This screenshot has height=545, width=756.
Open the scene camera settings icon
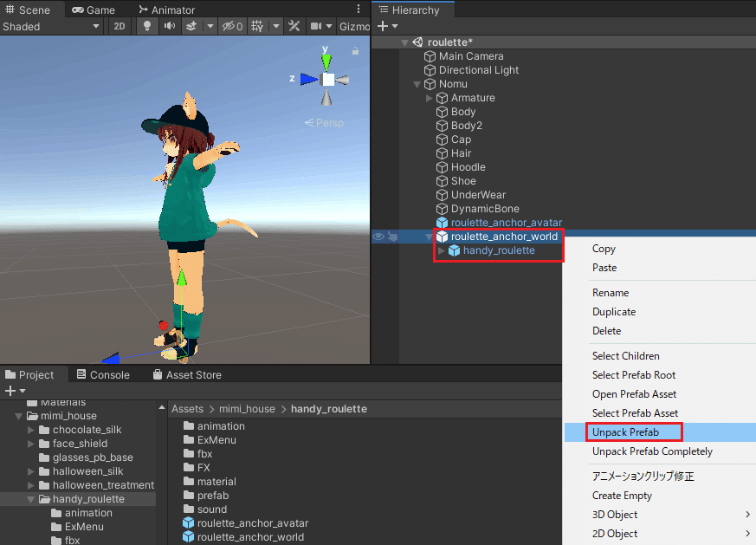click(316, 26)
